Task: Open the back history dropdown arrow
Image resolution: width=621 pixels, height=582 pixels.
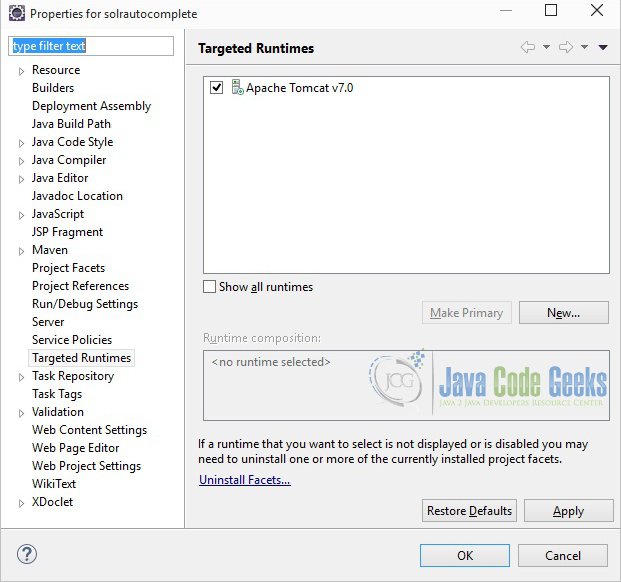Action: click(x=546, y=47)
